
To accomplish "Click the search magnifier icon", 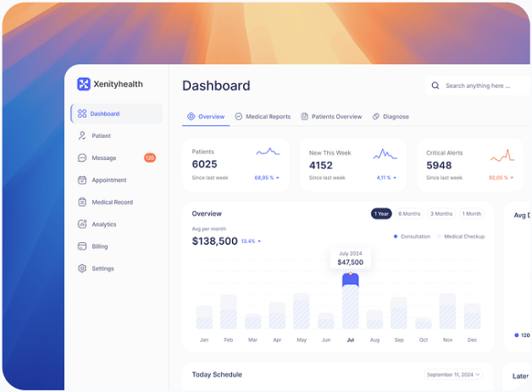I will (x=435, y=86).
